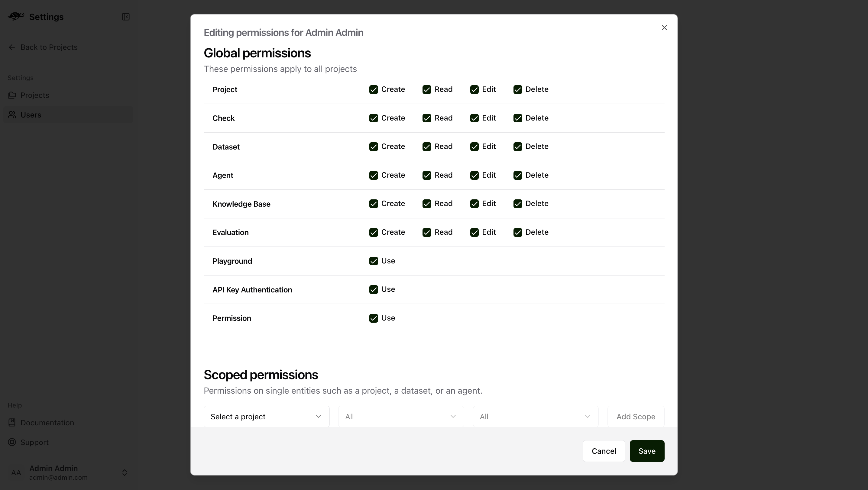Viewport: 868px width, 490px height.
Task: Click the Users people icon
Action: coord(12,114)
